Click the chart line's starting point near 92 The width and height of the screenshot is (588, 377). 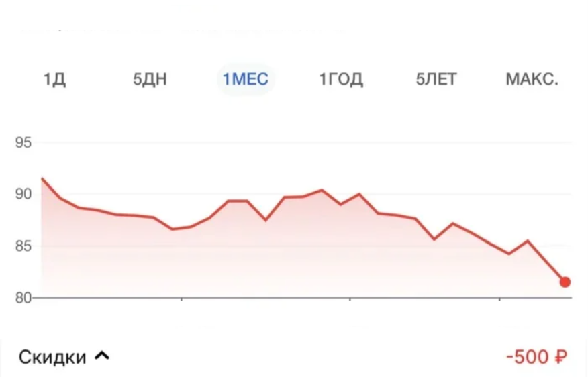pos(42,178)
